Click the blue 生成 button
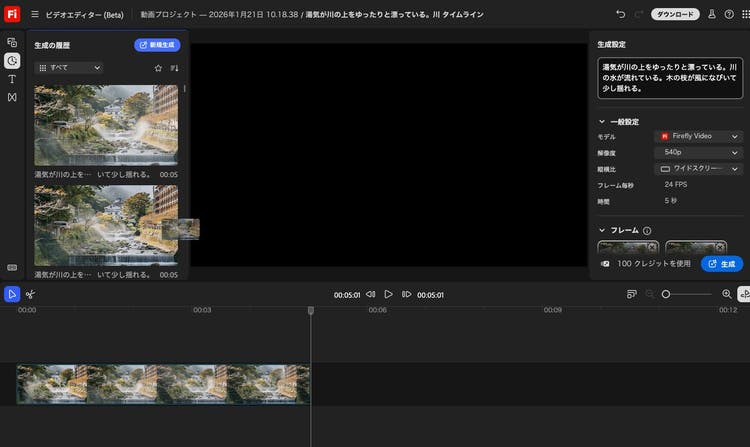750x447 pixels. (x=721, y=264)
